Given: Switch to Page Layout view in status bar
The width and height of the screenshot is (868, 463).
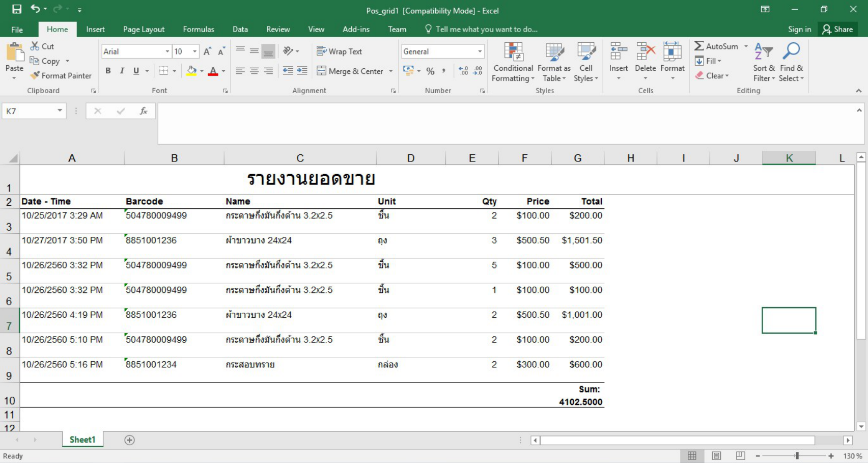Looking at the screenshot, I should [x=716, y=456].
